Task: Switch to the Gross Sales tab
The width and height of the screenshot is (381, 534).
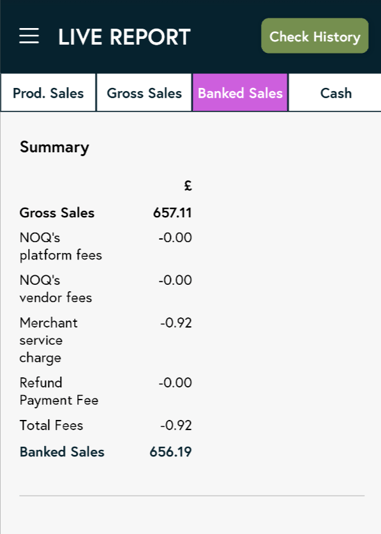Action: [x=144, y=93]
